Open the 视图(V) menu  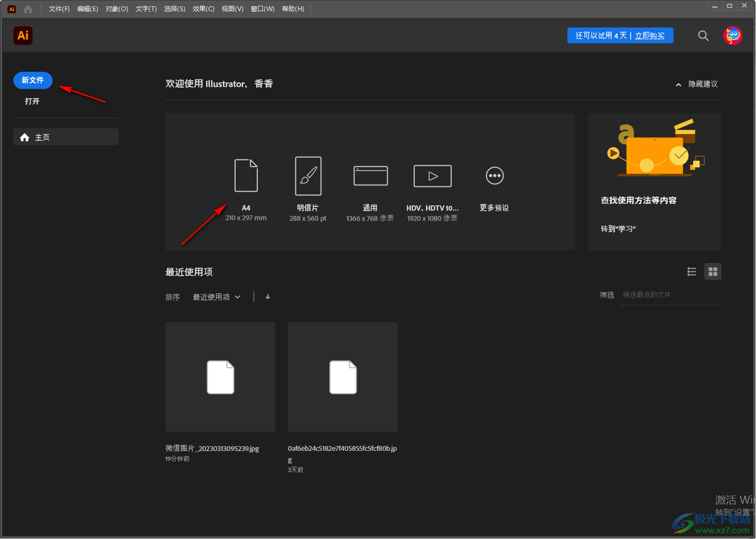pos(232,9)
